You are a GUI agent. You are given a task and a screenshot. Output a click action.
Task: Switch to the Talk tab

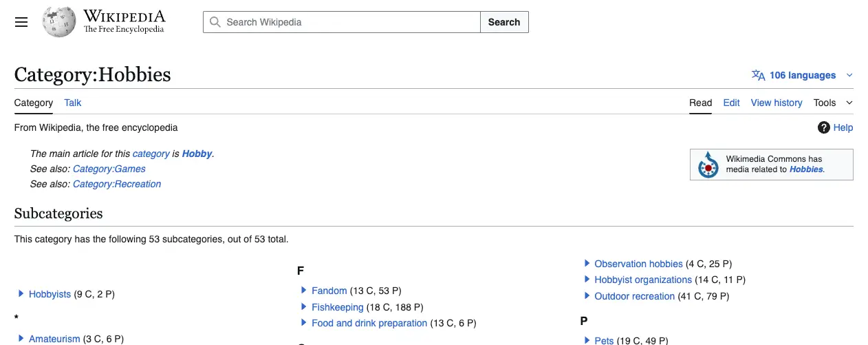pos(72,103)
